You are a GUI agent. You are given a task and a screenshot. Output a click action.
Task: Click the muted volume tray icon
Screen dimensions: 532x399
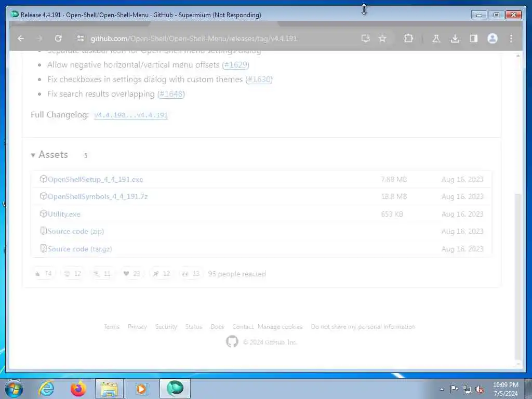point(480,390)
